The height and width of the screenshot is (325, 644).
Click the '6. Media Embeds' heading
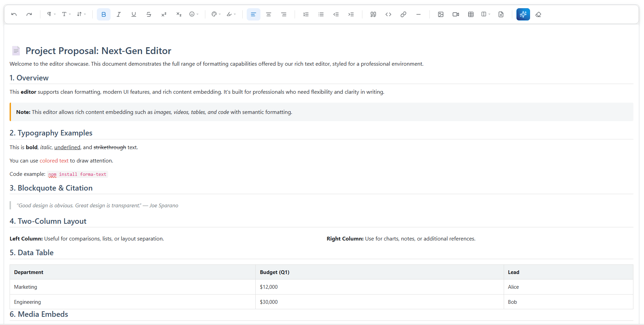39,314
